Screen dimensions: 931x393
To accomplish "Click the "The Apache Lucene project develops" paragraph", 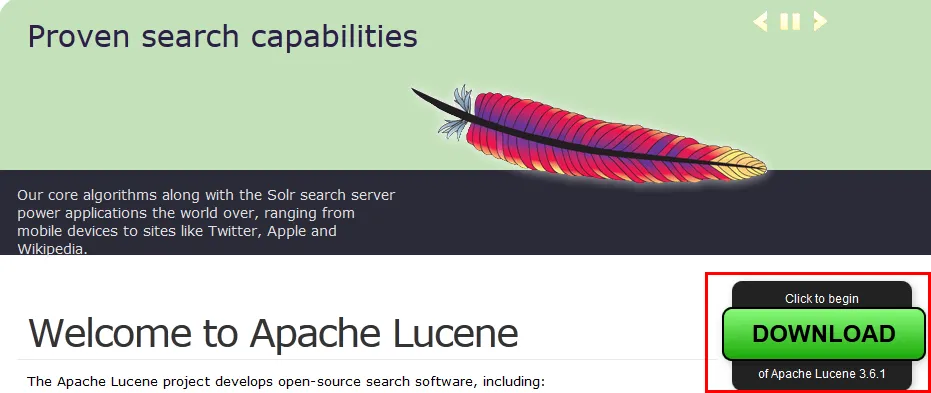I will [x=286, y=381].
